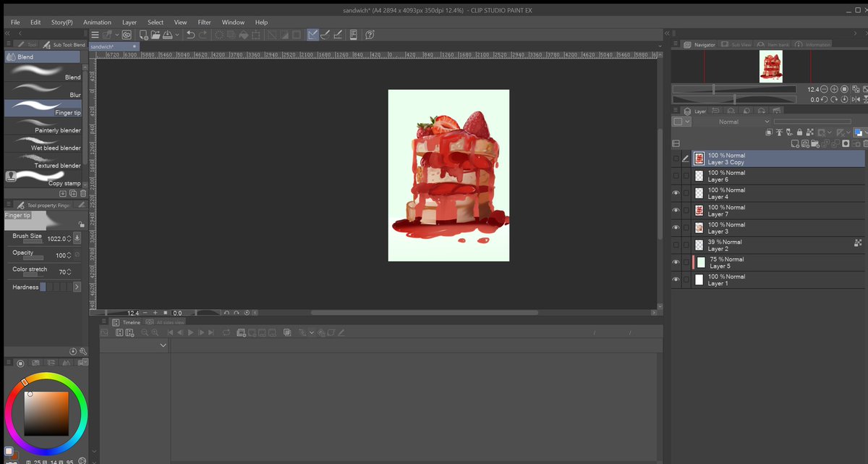Click the lock layer icon in Layer panel

coord(799,132)
